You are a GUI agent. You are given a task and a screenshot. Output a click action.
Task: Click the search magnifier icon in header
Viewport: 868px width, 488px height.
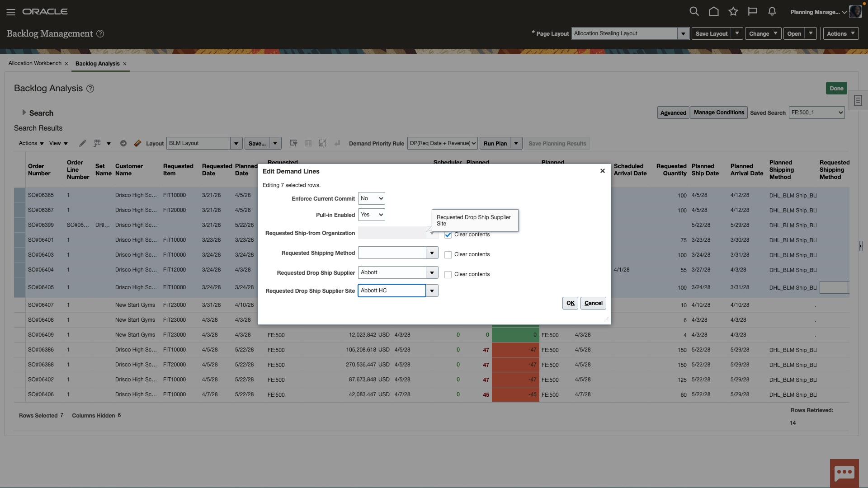[x=694, y=12]
